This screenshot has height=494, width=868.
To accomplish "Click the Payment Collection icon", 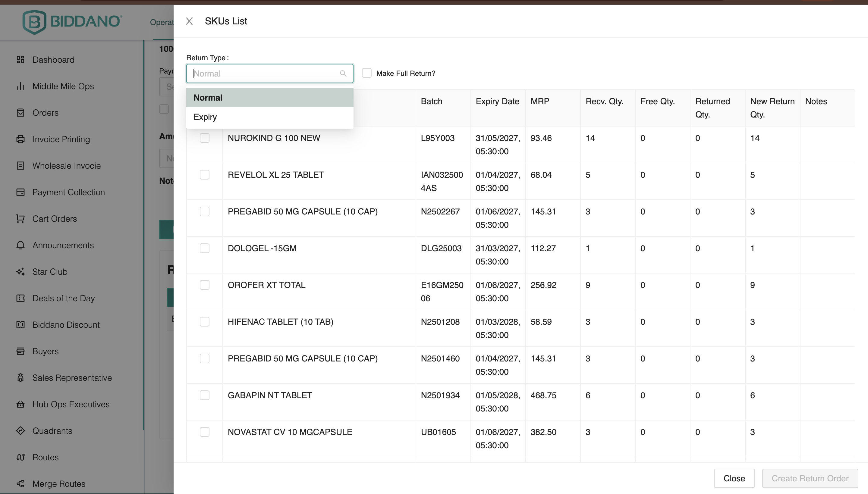I will 20,192.
